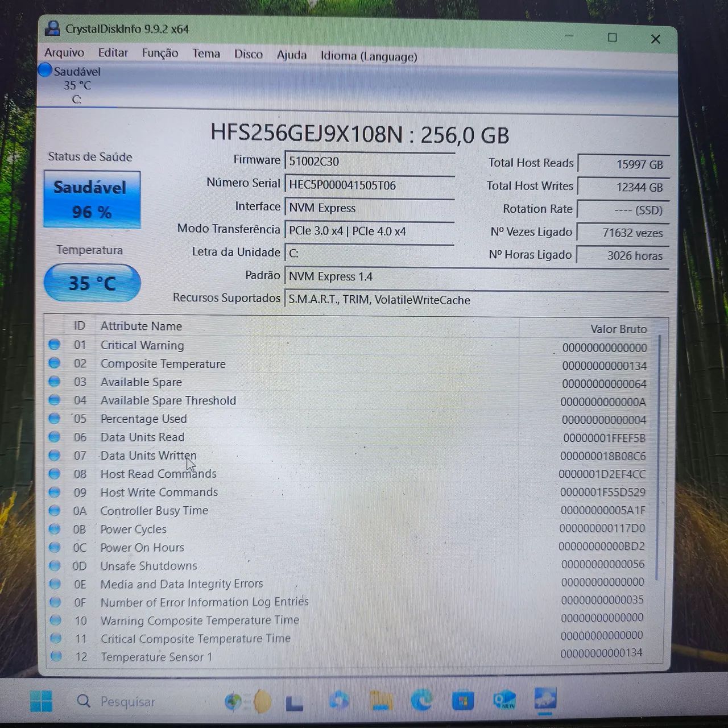Click the CrystalDiskInfo title bar app icon
Viewport: 728px width, 728px height.
click(53, 28)
